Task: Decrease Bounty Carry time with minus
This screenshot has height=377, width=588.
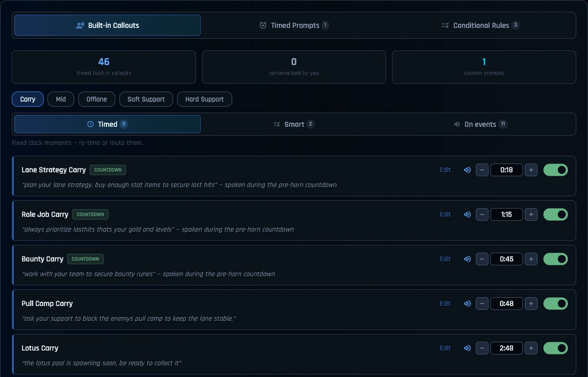Action: (x=482, y=259)
